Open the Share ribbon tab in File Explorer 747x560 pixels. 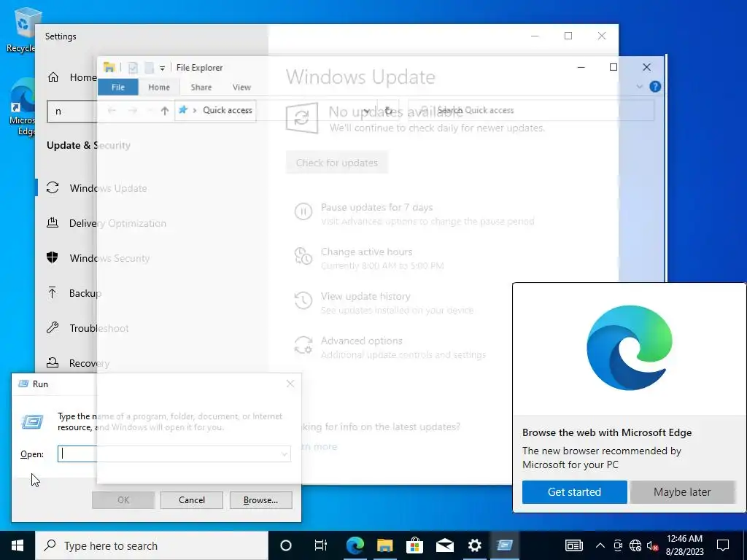(201, 87)
